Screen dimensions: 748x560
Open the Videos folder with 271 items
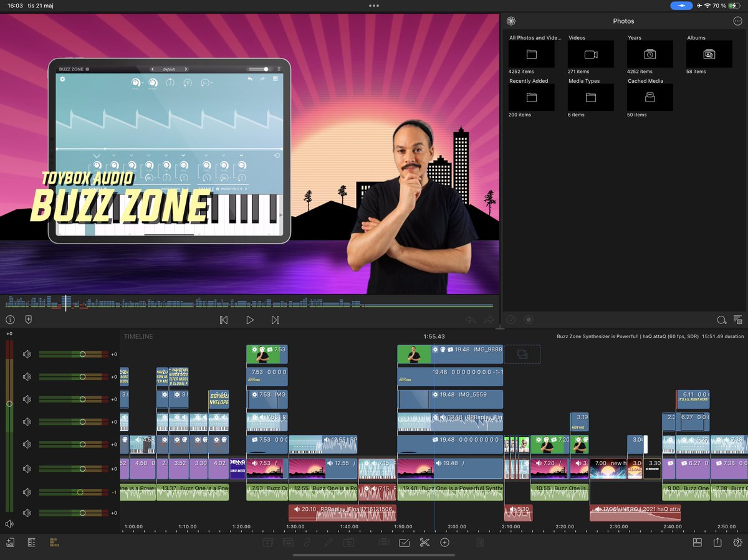(591, 54)
